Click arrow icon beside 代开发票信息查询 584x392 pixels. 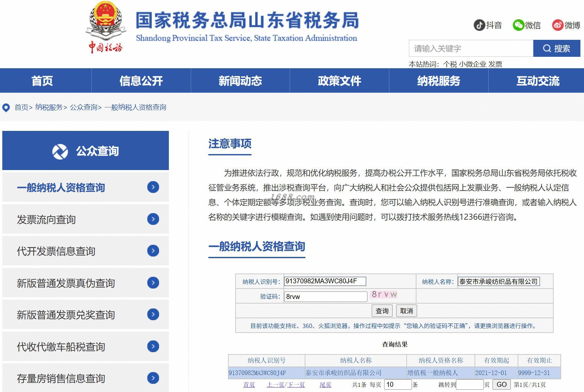(x=153, y=251)
